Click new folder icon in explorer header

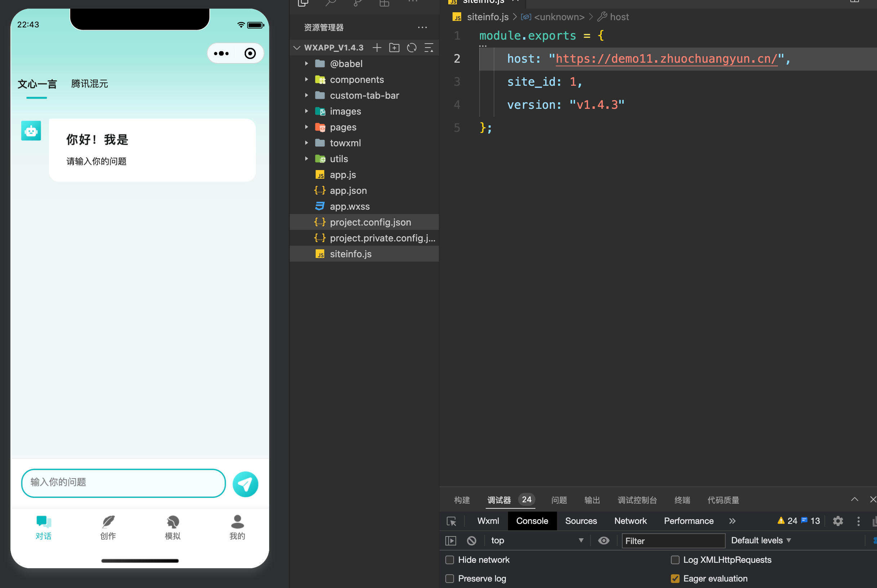394,48
